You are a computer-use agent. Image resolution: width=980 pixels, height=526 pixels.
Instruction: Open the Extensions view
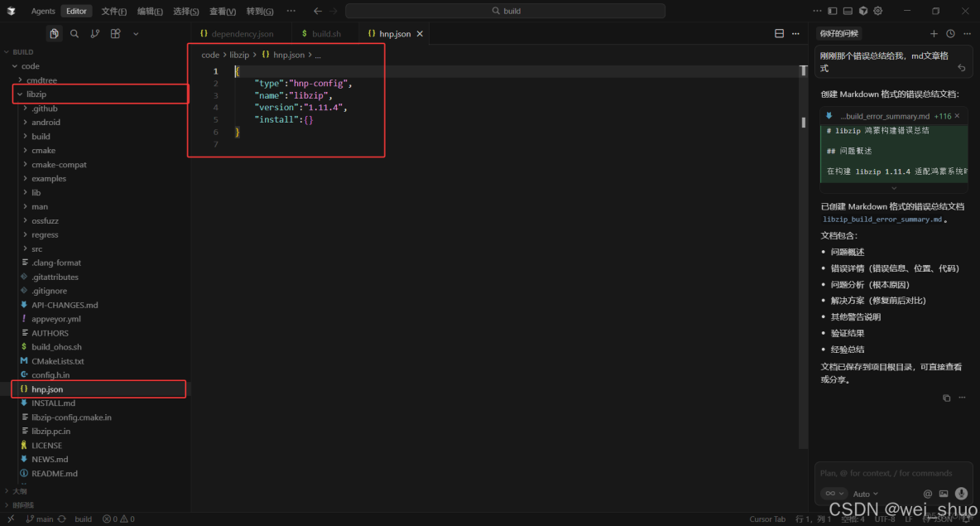(x=115, y=33)
